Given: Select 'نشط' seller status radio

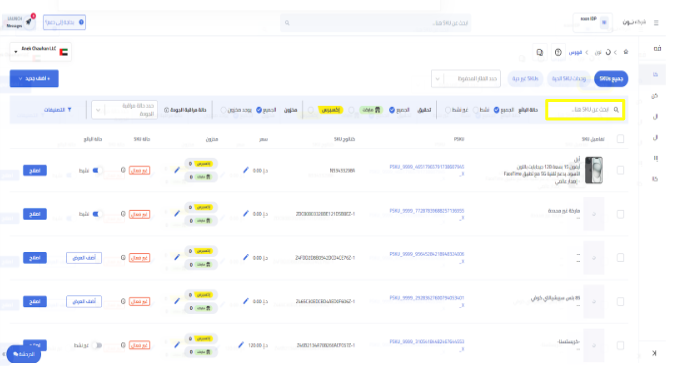Looking at the screenshot, I should coord(476,110).
